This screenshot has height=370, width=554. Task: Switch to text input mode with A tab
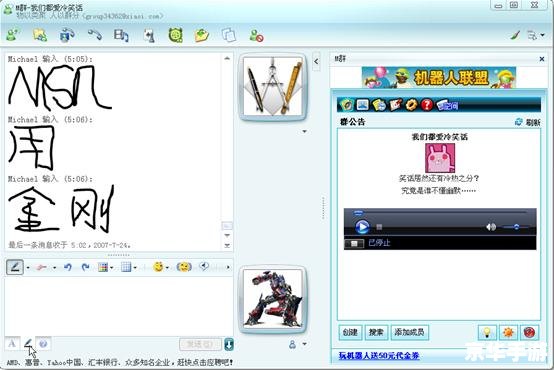(x=12, y=343)
